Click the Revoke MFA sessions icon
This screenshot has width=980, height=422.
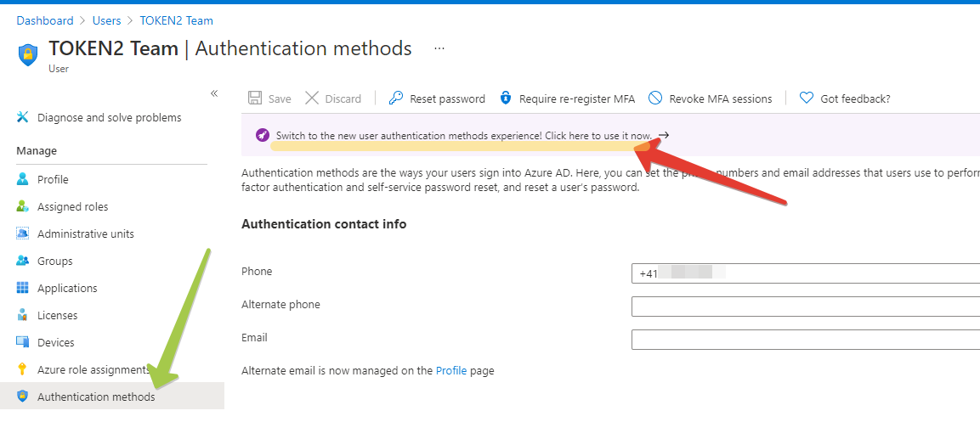tap(655, 98)
